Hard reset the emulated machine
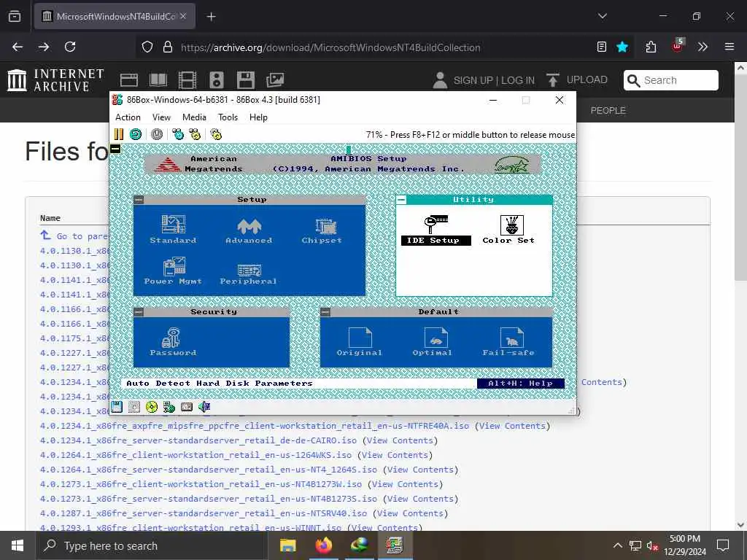Screen dimensions: 747x560 pos(136,134)
